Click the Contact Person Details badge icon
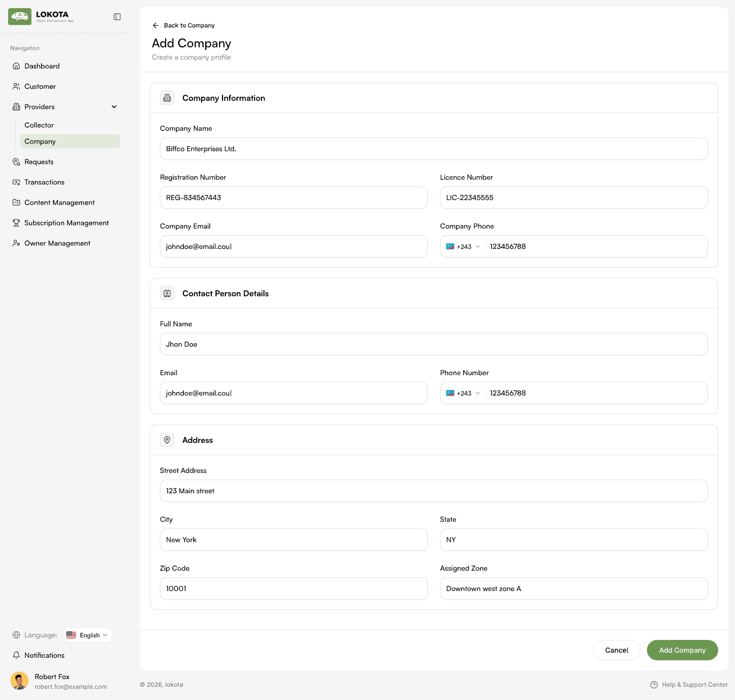The width and height of the screenshot is (735, 700). tap(167, 293)
